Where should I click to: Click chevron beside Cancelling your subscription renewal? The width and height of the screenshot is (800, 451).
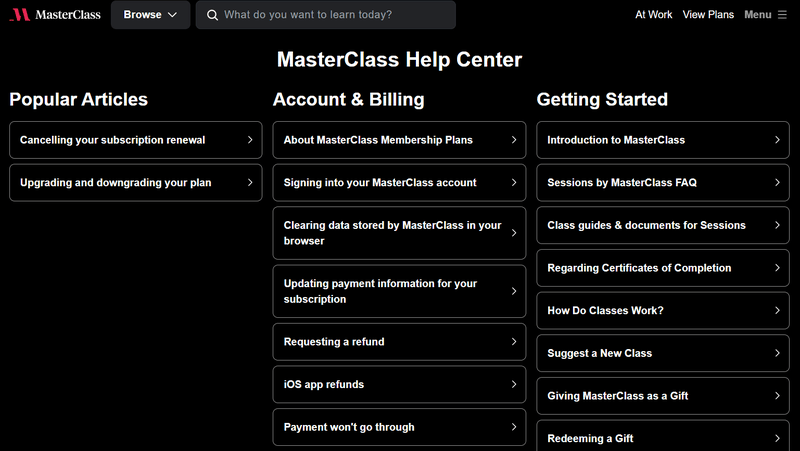[250, 140]
